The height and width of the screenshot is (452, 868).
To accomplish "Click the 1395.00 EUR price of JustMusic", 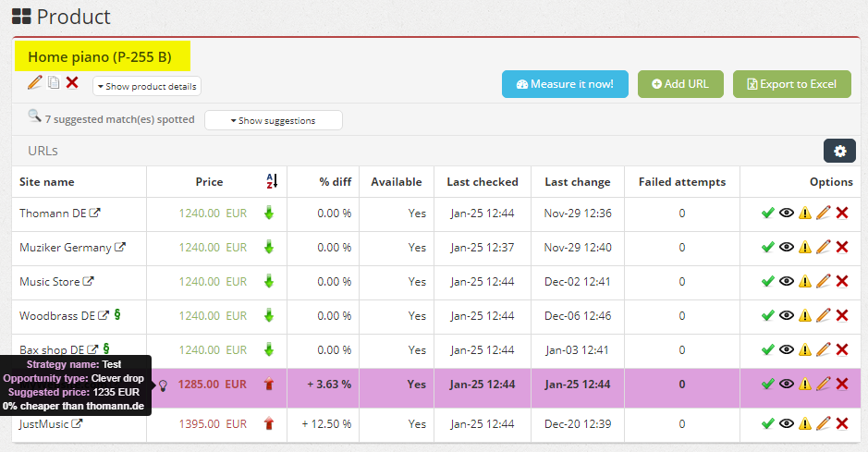I will click(x=213, y=424).
